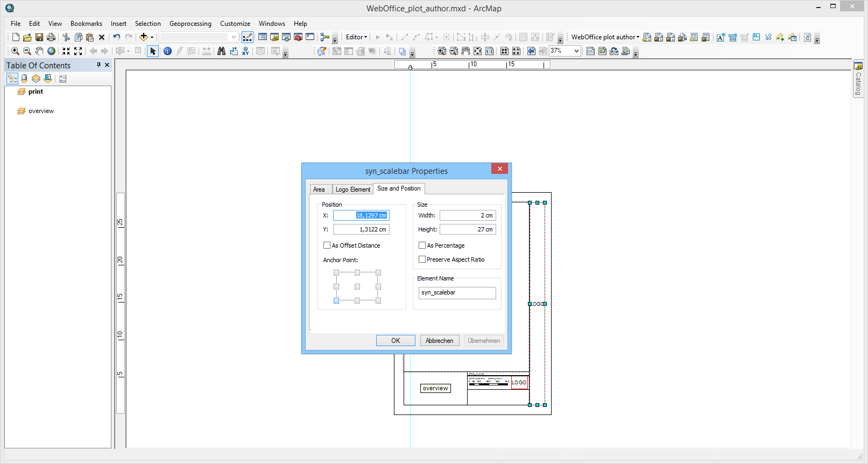This screenshot has height=464, width=868.
Task: Click the Go To XY icon
Action: click(245, 51)
